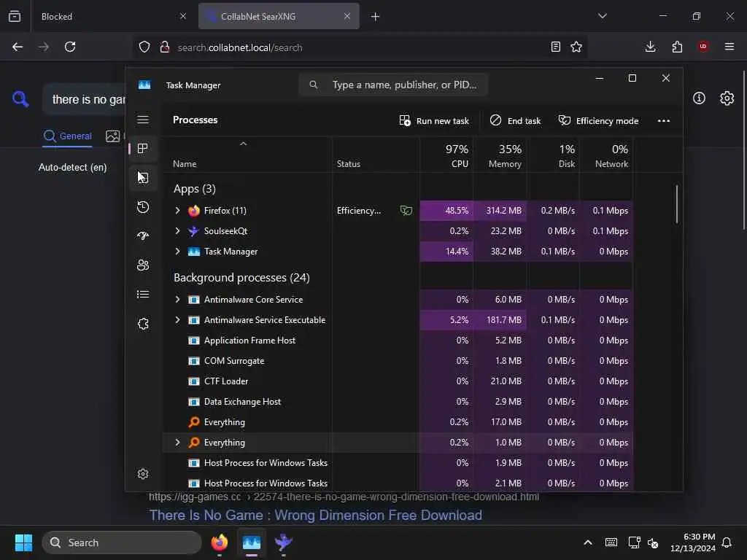
Task: Open the three-dot more options menu
Action: [x=664, y=121]
